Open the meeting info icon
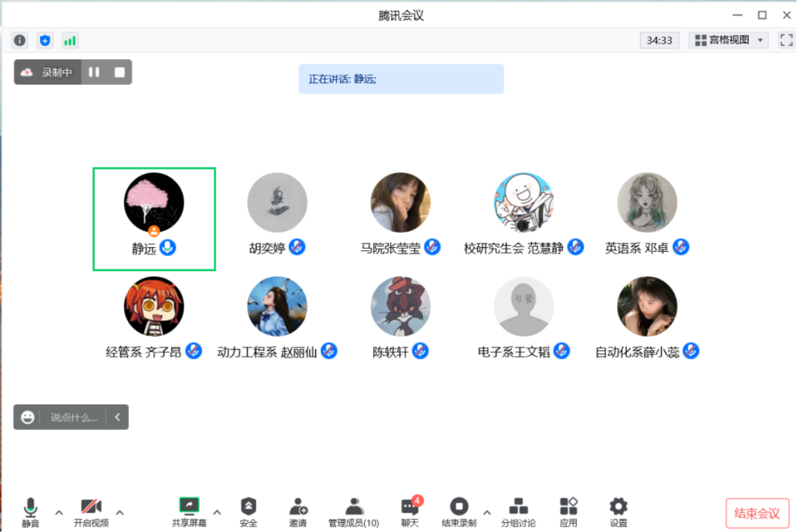Viewport: 797px width, 532px height. (x=20, y=40)
